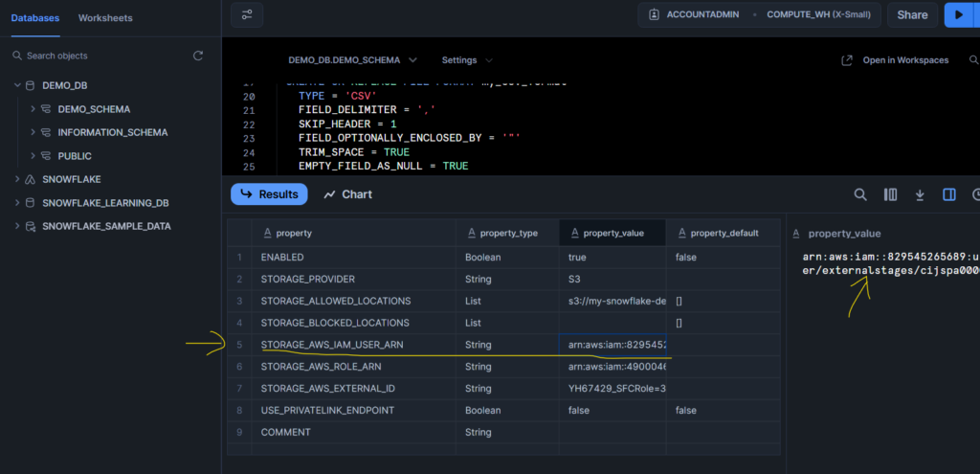
Task: Expand the SNOWFLAKE database node
Action: [x=17, y=179]
